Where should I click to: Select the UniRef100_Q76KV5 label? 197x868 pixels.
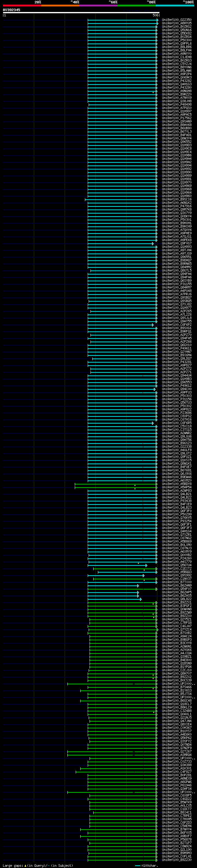pyautogui.click(x=176, y=518)
